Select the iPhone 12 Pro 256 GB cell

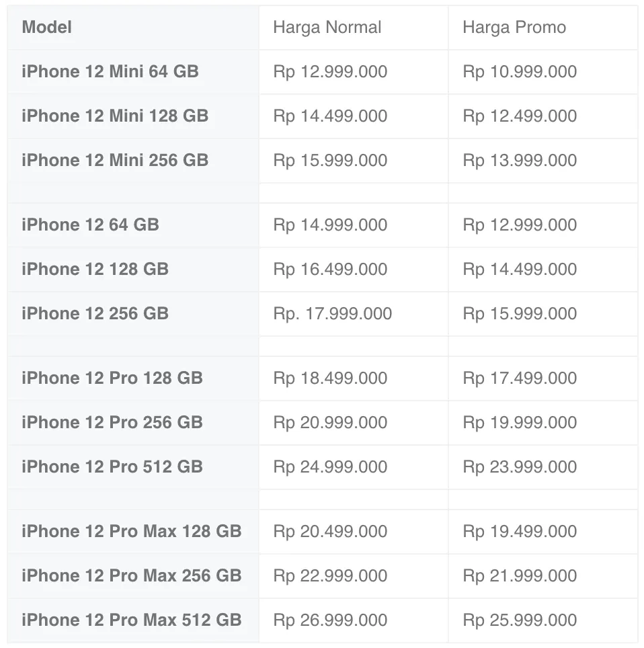[x=112, y=423]
